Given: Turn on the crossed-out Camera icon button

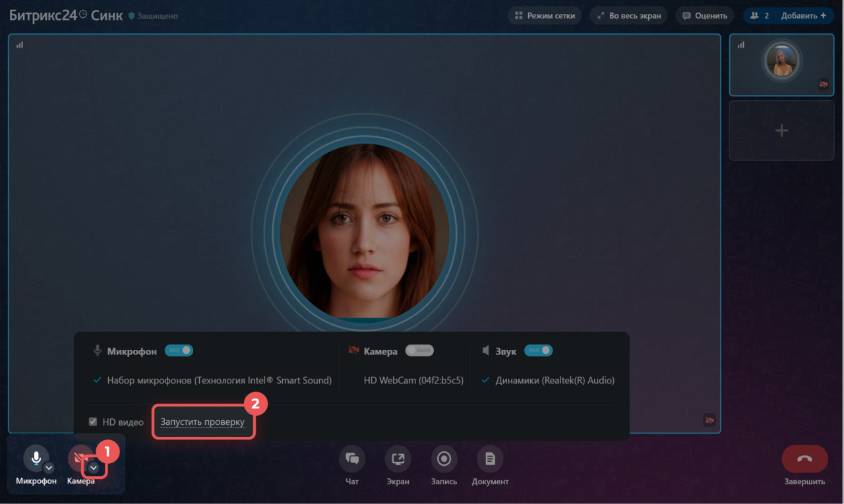Looking at the screenshot, I should click(79, 457).
